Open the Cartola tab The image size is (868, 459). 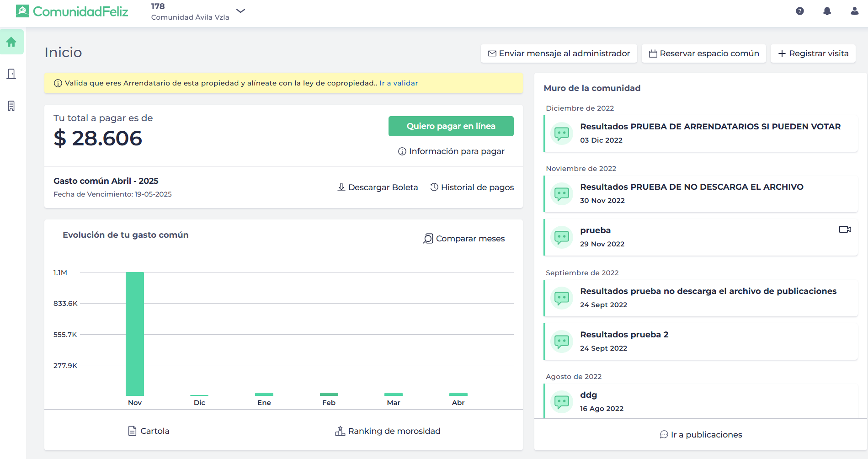click(x=149, y=431)
